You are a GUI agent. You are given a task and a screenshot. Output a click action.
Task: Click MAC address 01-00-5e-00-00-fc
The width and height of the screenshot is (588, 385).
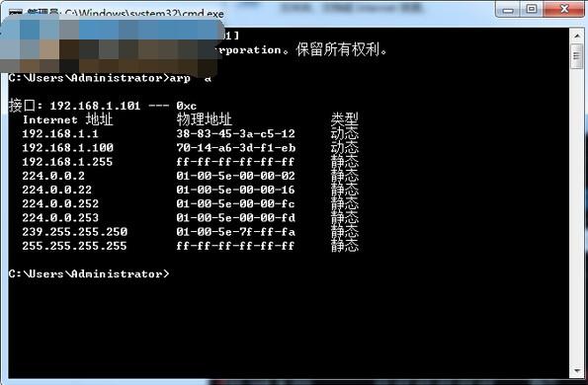pos(235,203)
